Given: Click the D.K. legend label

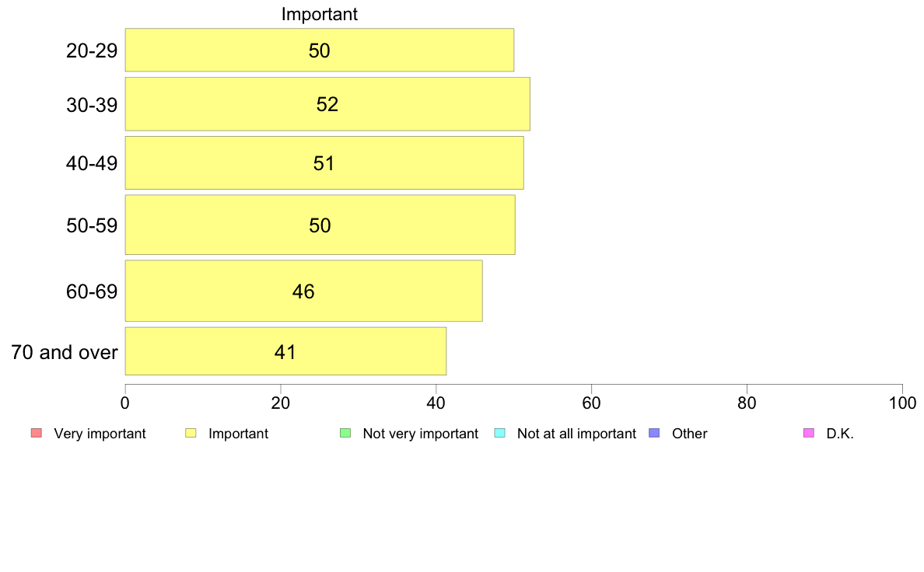Looking at the screenshot, I should tap(840, 434).
